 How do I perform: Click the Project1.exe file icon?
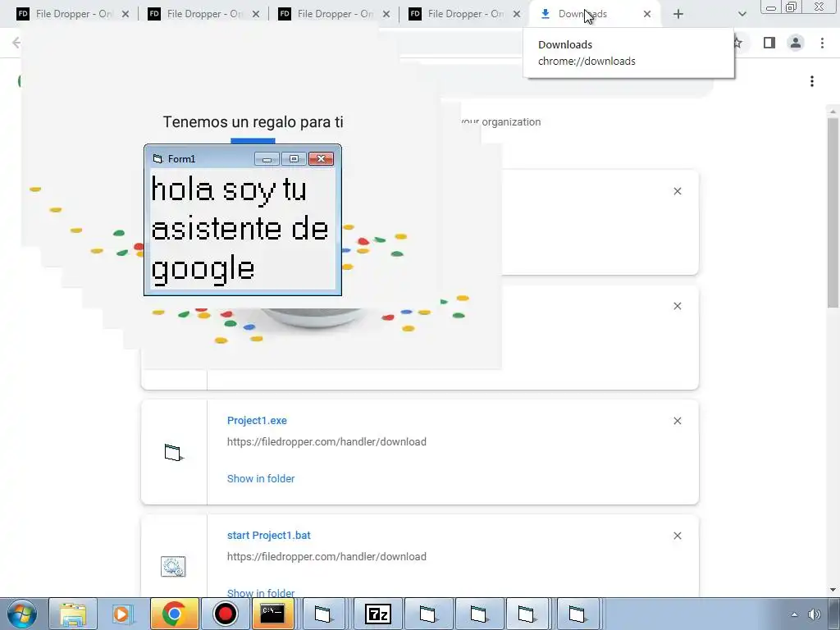tap(174, 453)
